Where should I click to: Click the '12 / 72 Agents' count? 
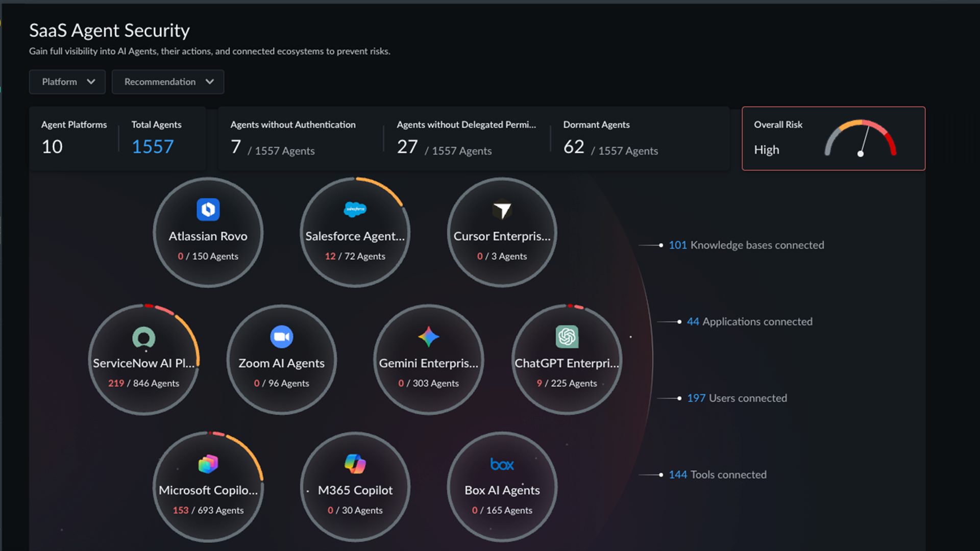(x=355, y=256)
